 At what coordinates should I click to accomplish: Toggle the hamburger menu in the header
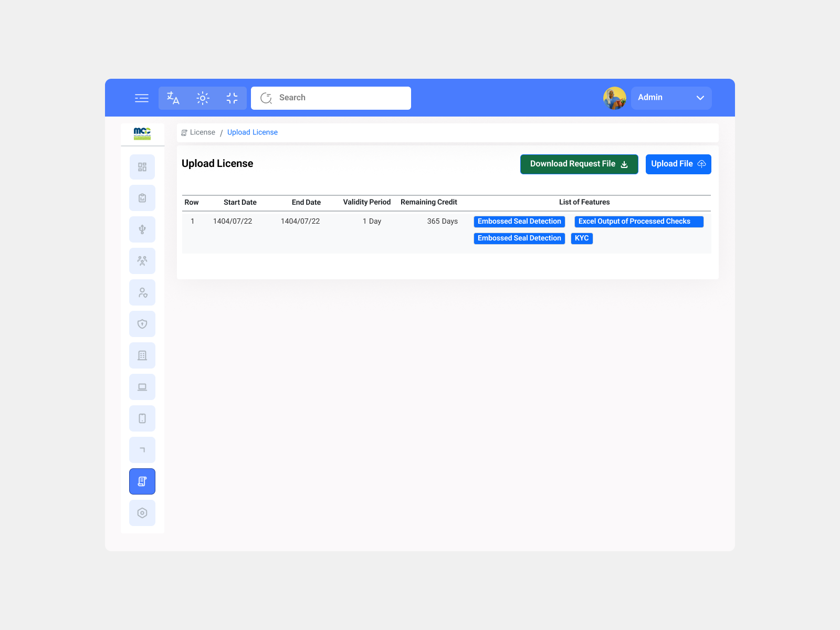pyautogui.click(x=142, y=98)
